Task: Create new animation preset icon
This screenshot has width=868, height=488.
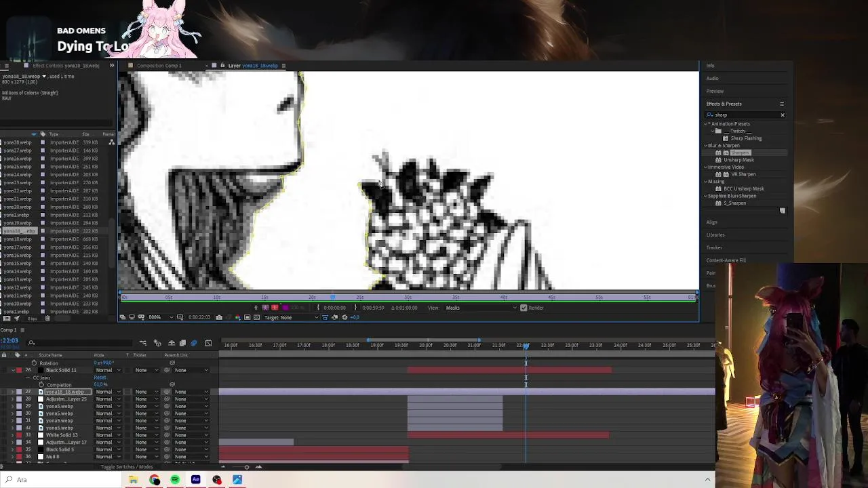Action: 782,211
